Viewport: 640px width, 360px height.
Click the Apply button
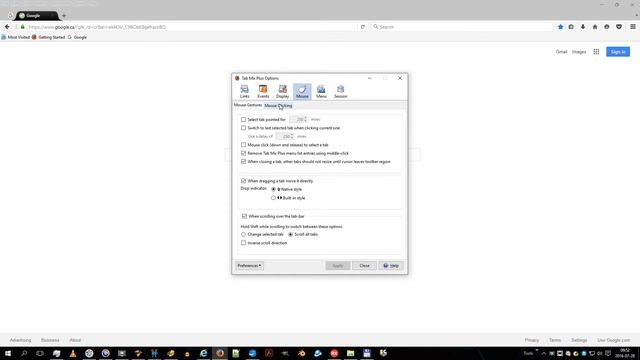338,266
